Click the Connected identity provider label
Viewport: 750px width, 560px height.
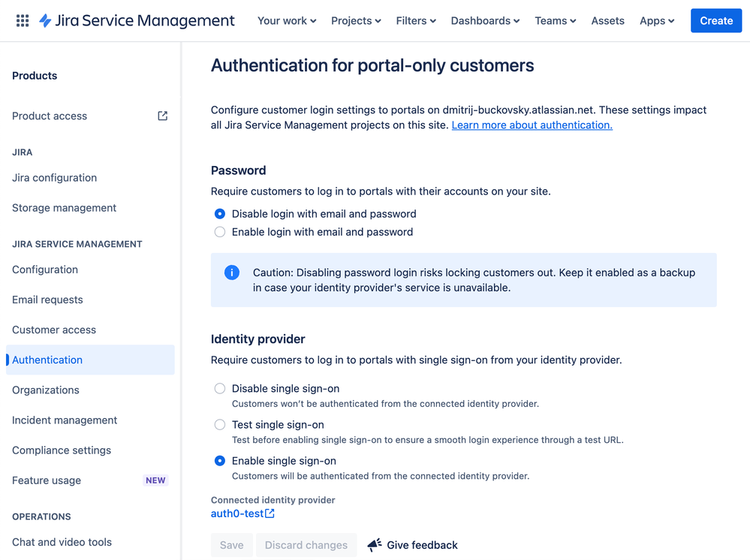point(273,500)
